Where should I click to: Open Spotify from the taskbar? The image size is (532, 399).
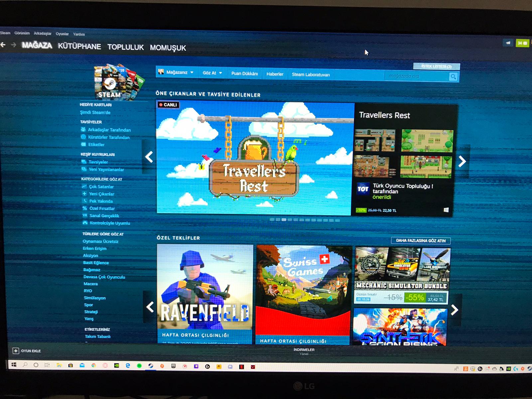[x=140, y=366]
